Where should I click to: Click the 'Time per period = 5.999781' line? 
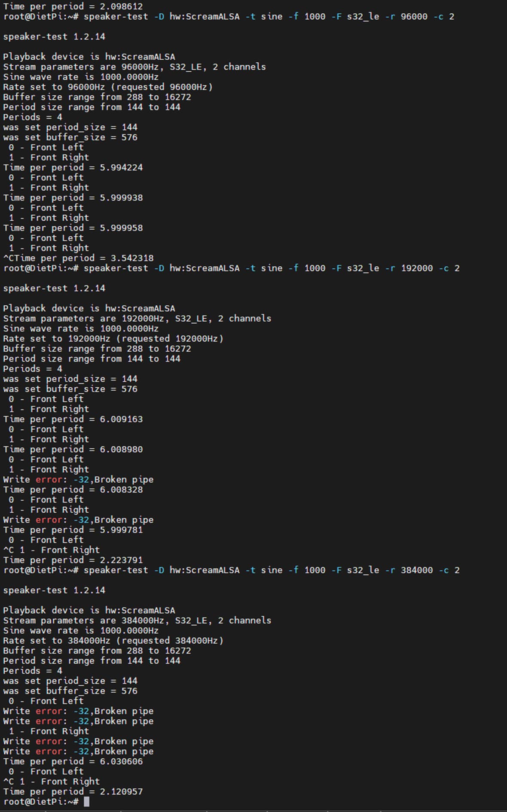(73, 530)
